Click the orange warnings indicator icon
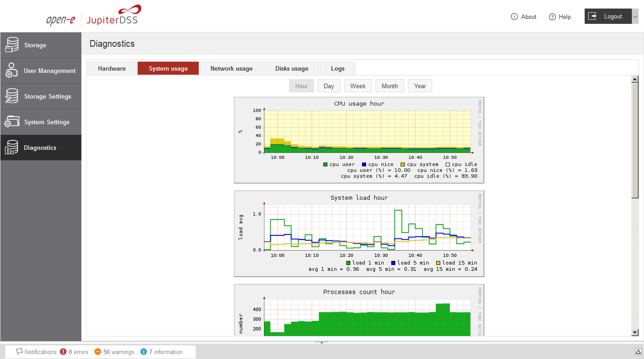Screen dimensions: 644x359 pyautogui.click(x=98, y=352)
